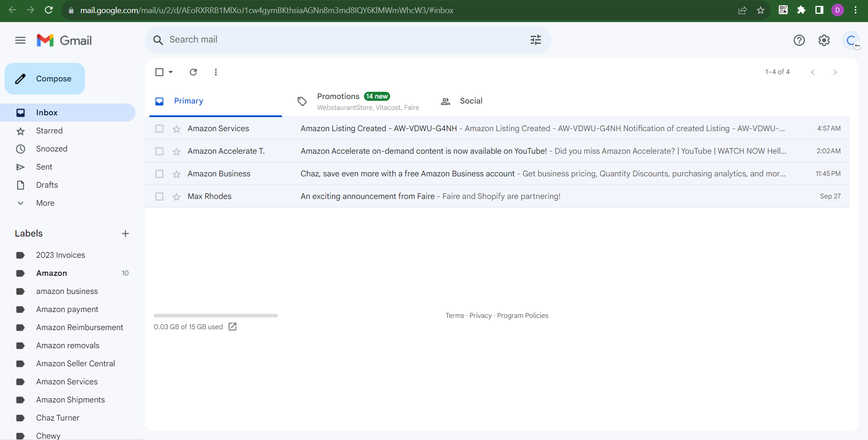Open the Amazon Listing Created email
This screenshot has width=868, height=440.
pos(497,128)
